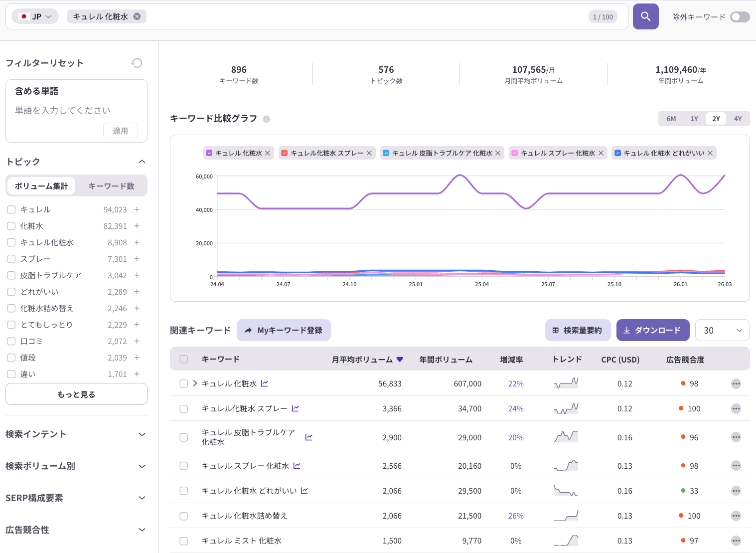756x553 pixels.
Task: Expand the キュレル 化粧水 row arrow
Action: click(195, 383)
